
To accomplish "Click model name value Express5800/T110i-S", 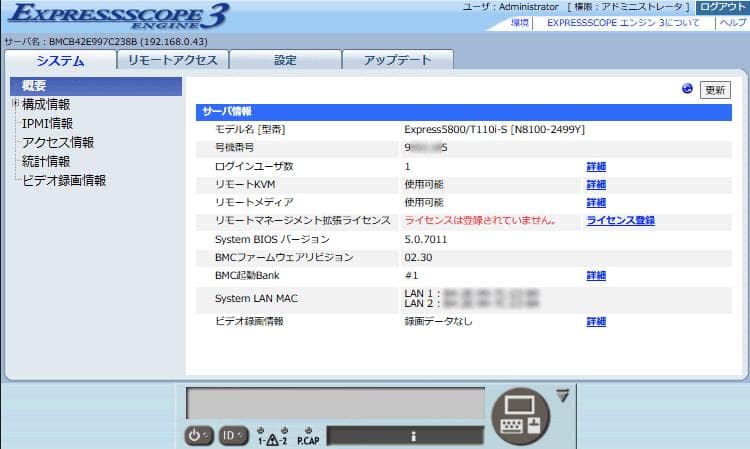I will [494, 130].
